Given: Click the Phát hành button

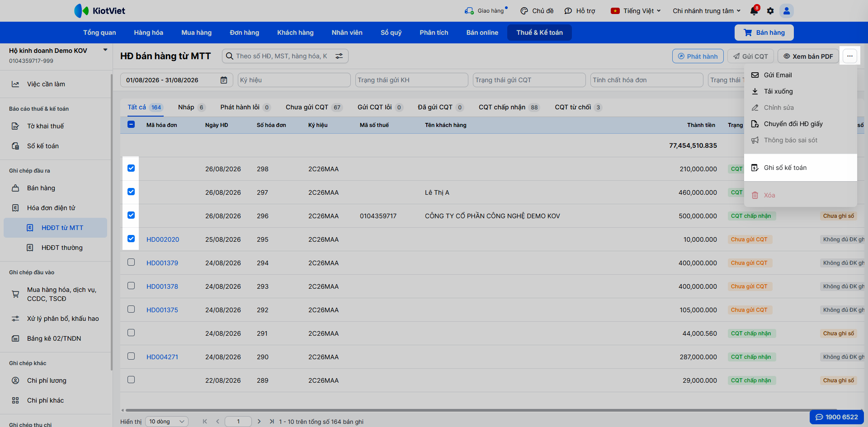Looking at the screenshot, I should click(x=698, y=56).
